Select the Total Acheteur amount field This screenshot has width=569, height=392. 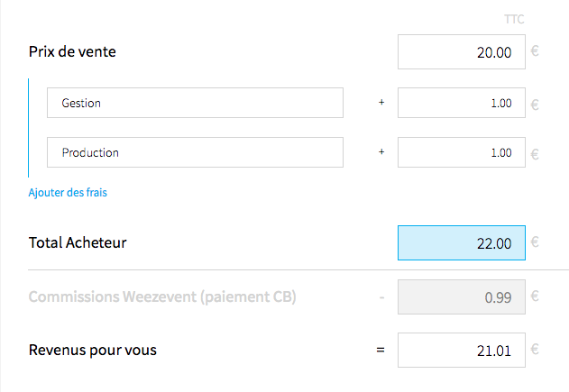[x=461, y=242]
